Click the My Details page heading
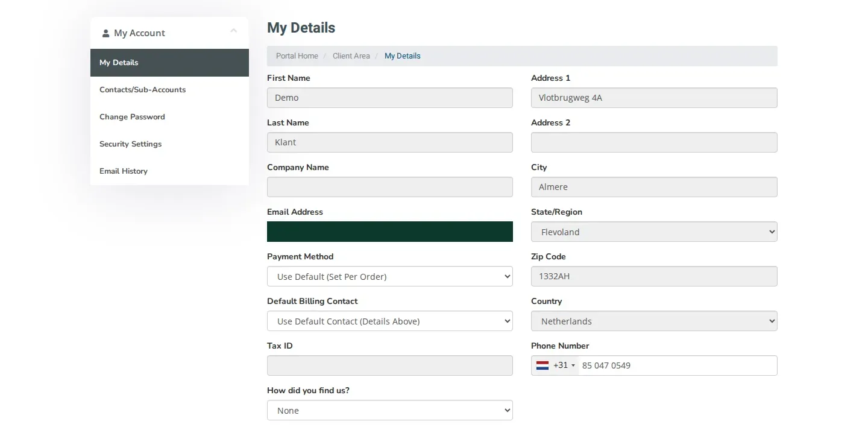This screenshot has width=868, height=427. (x=301, y=28)
